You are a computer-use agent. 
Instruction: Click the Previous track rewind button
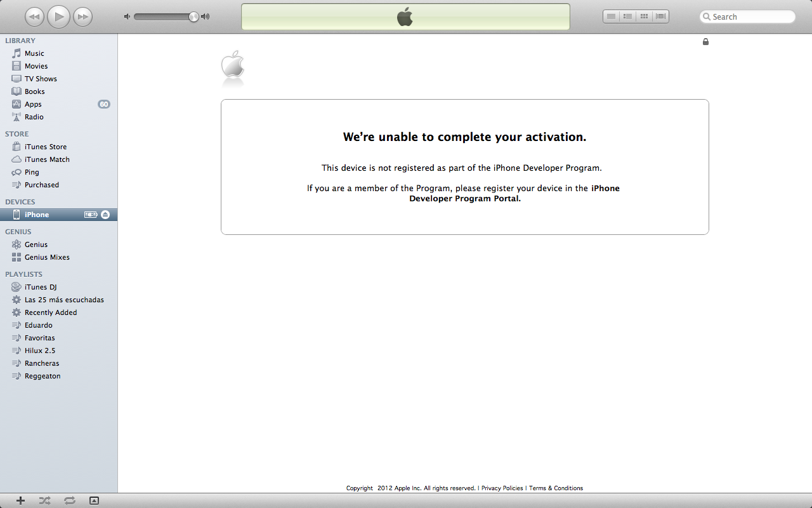pyautogui.click(x=35, y=17)
